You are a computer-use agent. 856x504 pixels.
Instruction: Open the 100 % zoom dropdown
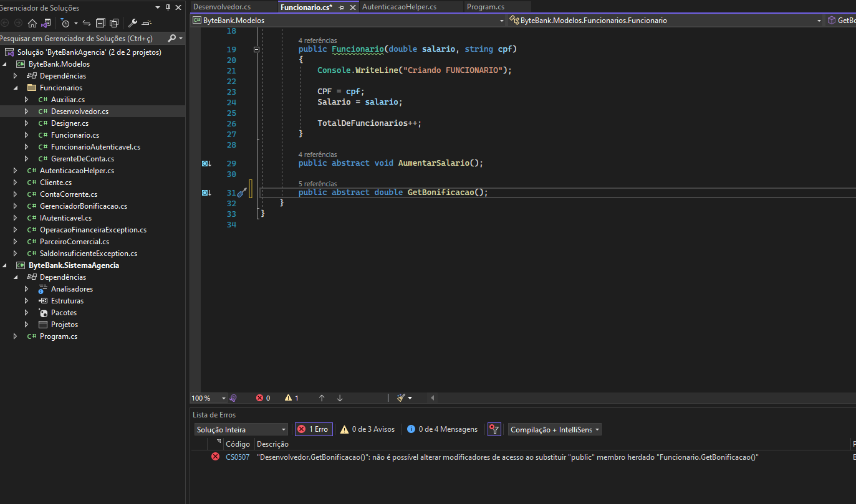tap(223, 398)
